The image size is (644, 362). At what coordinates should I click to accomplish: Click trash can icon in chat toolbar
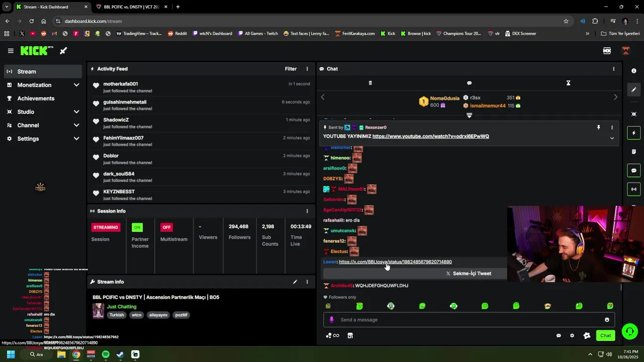[370, 83]
